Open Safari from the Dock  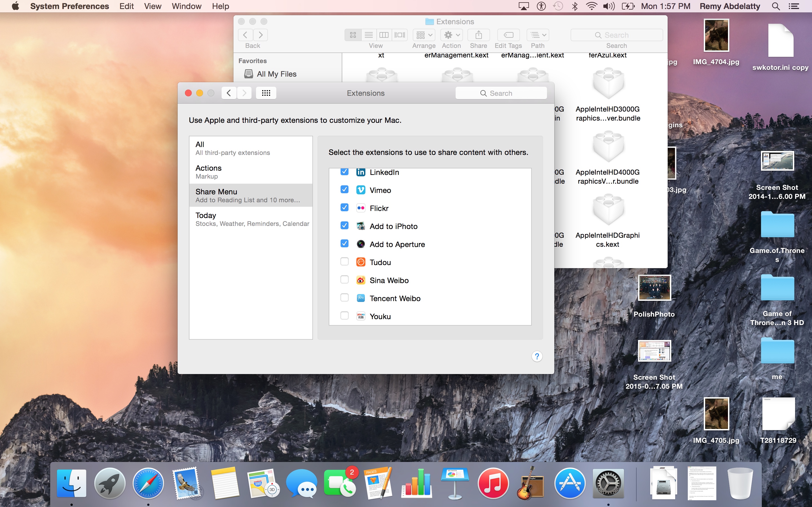148,483
